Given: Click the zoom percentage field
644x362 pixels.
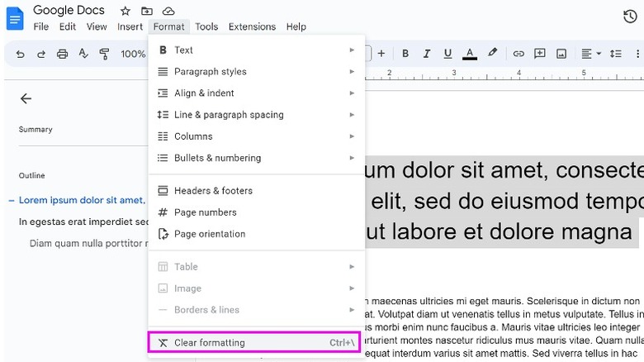Looking at the screenshot, I should tap(132, 54).
